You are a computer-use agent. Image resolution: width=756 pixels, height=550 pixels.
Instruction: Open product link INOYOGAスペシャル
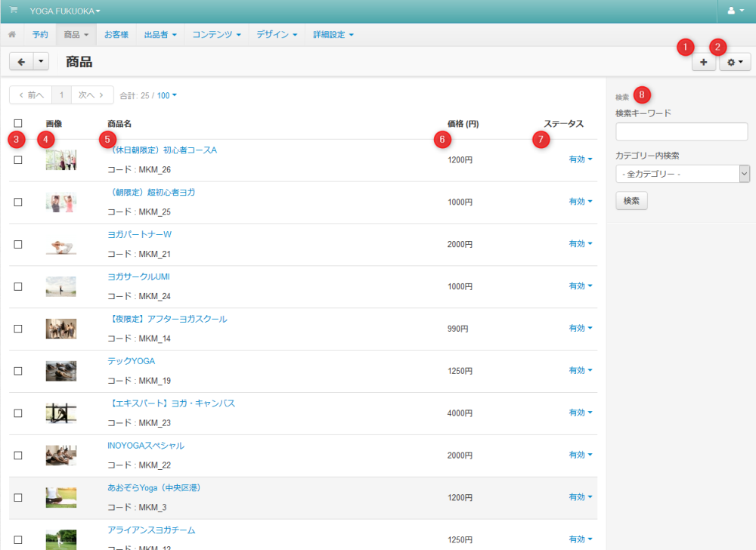(x=146, y=446)
